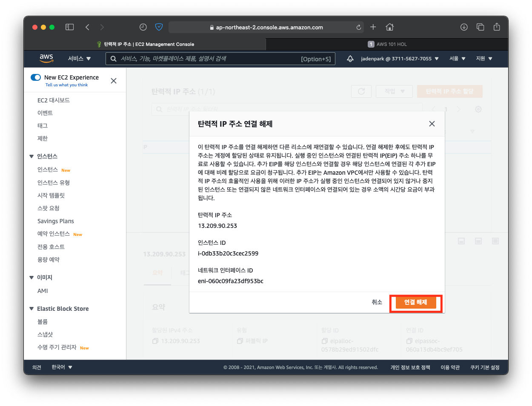
Task: Collapse the 인스턴스 sidebar section
Action: click(31, 156)
